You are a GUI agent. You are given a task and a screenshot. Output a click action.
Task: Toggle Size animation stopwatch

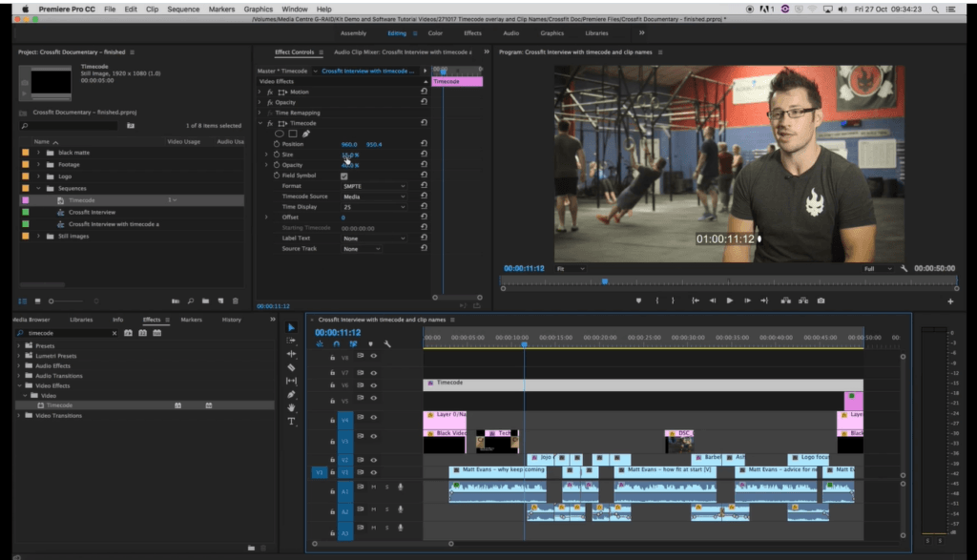(x=277, y=155)
